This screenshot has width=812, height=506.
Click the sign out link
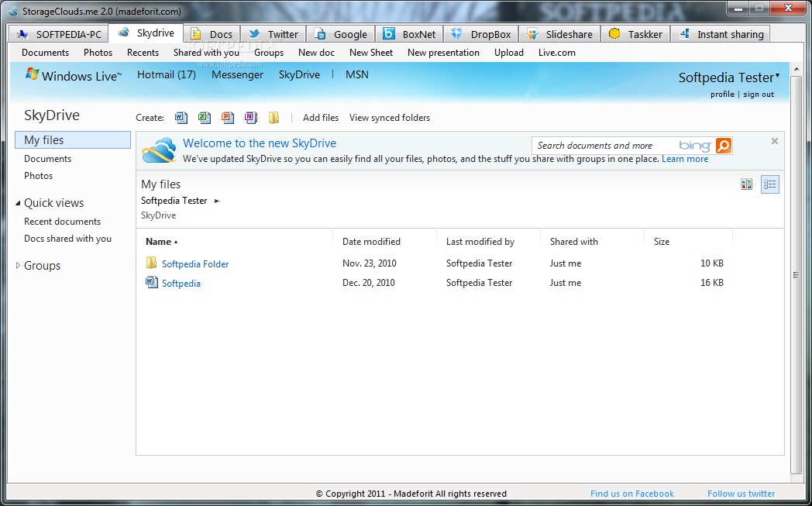pos(759,95)
